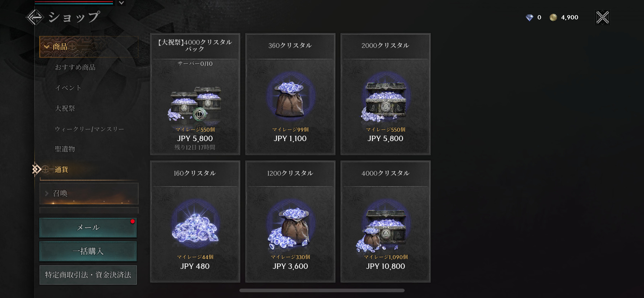Click the 一括購入 button
The height and width of the screenshot is (298, 644).
tap(88, 251)
